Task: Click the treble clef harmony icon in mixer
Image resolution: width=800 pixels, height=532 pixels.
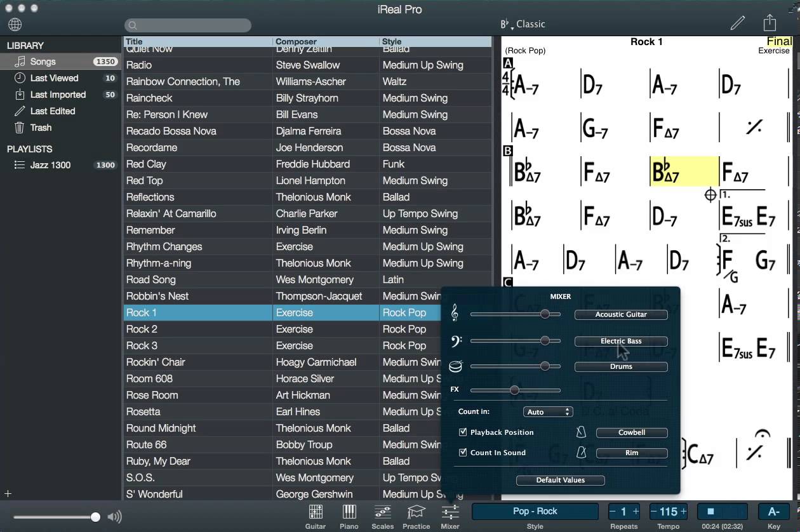Action: [x=455, y=313]
